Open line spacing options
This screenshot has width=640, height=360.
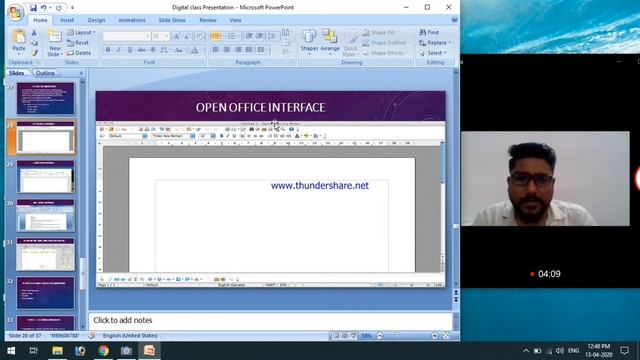click(x=273, y=36)
